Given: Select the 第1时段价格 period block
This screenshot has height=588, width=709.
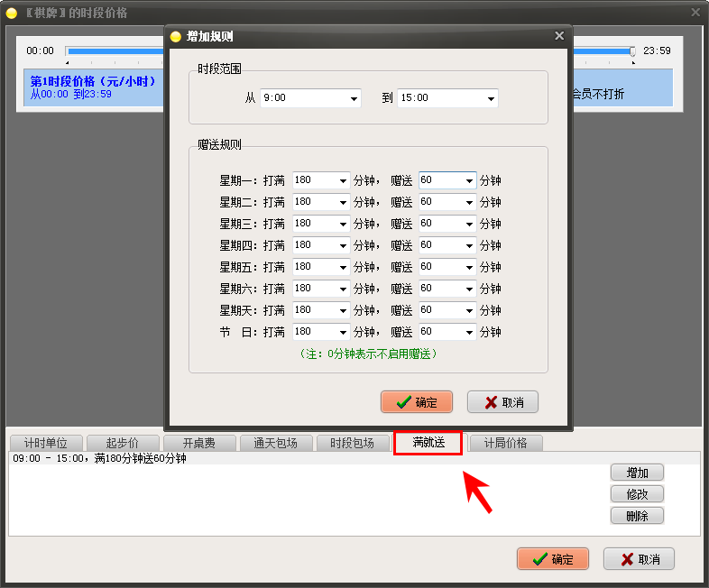Looking at the screenshot, I should (x=94, y=87).
